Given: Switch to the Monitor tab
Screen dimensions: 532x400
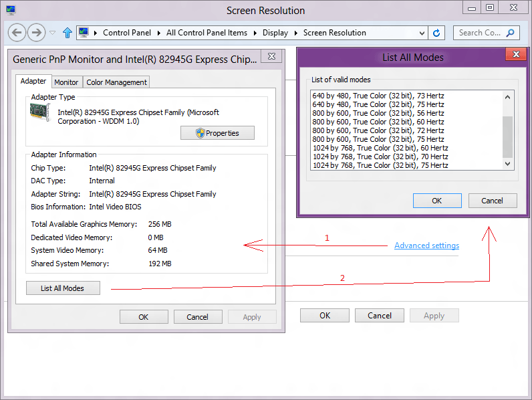Looking at the screenshot, I should [66, 82].
